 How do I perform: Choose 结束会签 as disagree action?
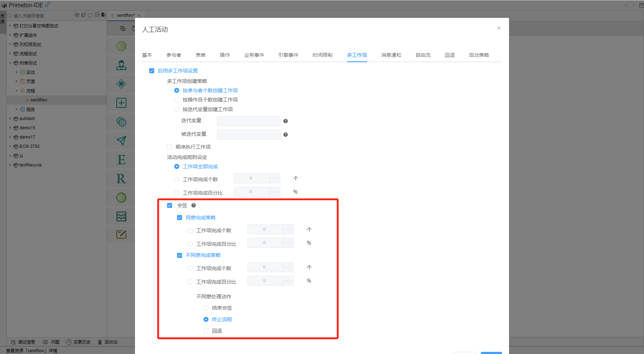[x=206, y=308]
